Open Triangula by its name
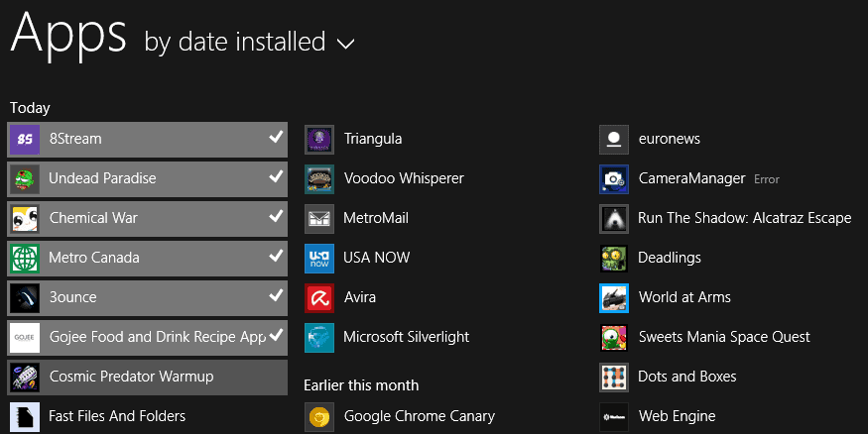This screenshot has height=434, width=868. [373, 139]
